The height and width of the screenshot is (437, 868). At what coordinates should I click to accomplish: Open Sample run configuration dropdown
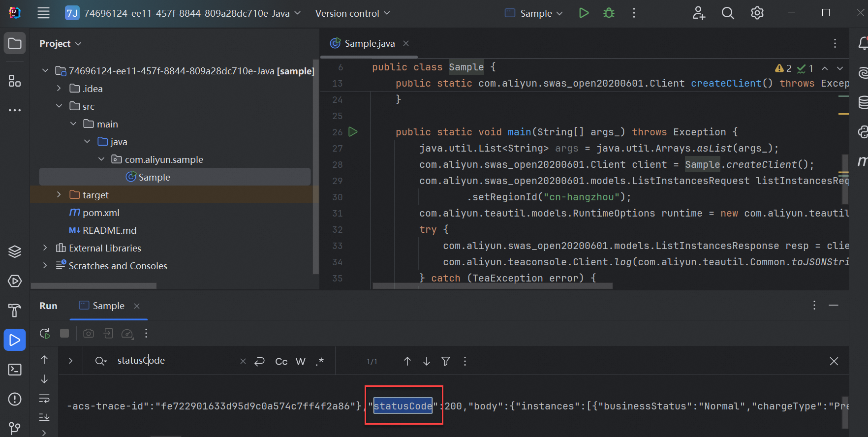click(x=534, y=13)
